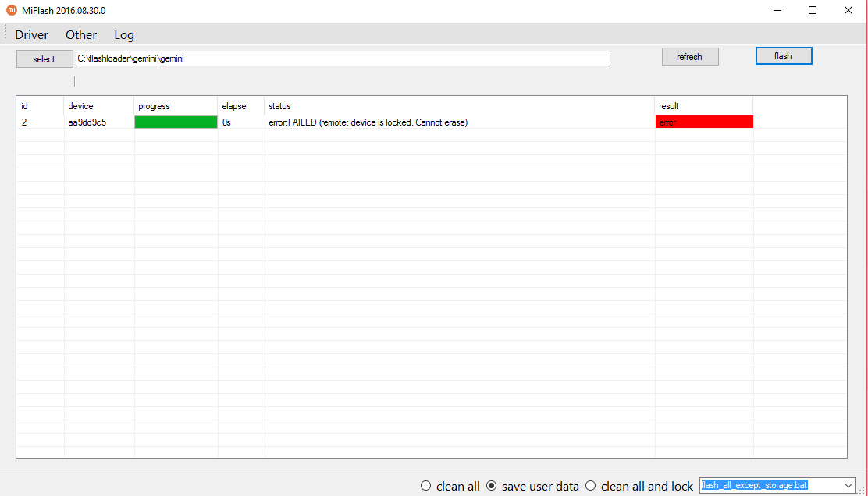The image size is (868, 496).
Task: Click the progress column header
Action: click(154, 106)
